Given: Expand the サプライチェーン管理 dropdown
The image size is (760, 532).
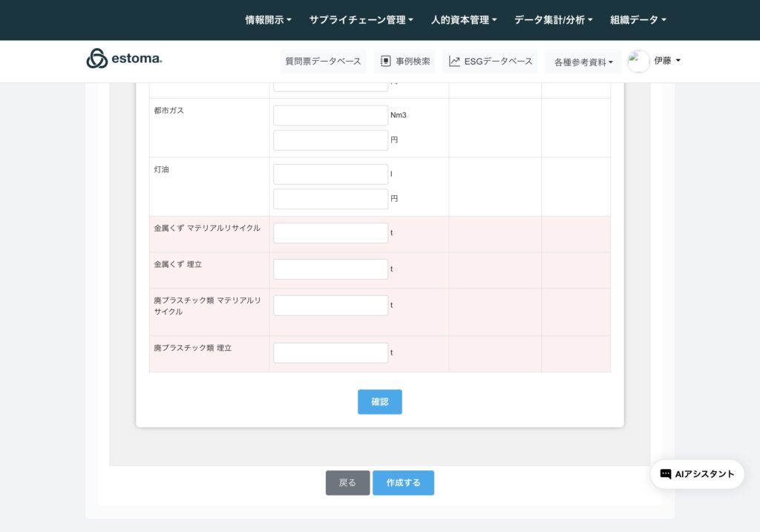Looking at the screenshot, I should click(x=361, y=20).
